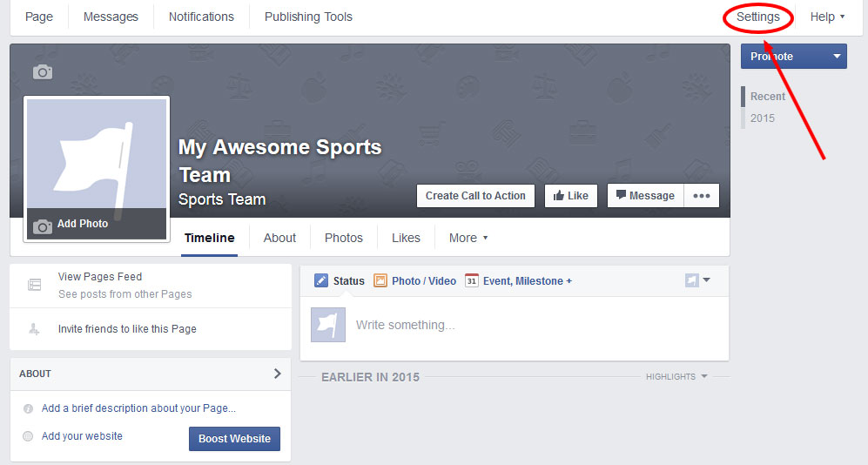Viewport: 868px width, 465px height.
Task: Click the EARLIER IN 2015 heading
Action: 370,377
